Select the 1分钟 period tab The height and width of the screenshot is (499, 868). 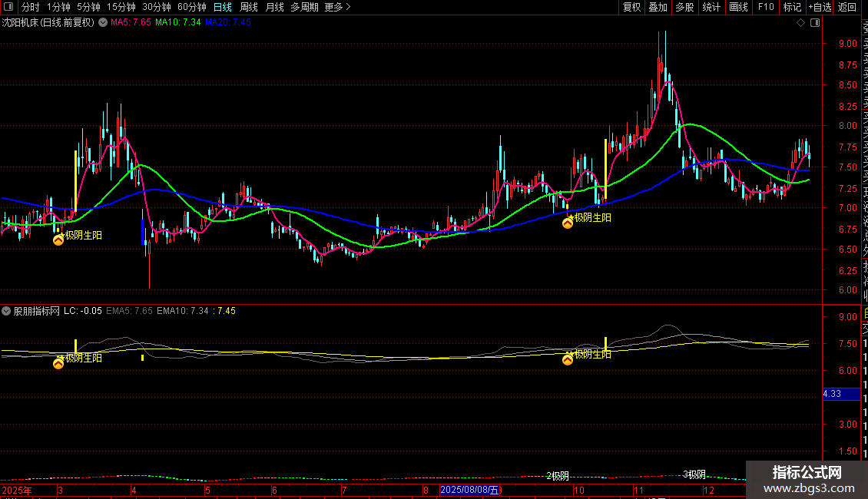pos(58,7)
